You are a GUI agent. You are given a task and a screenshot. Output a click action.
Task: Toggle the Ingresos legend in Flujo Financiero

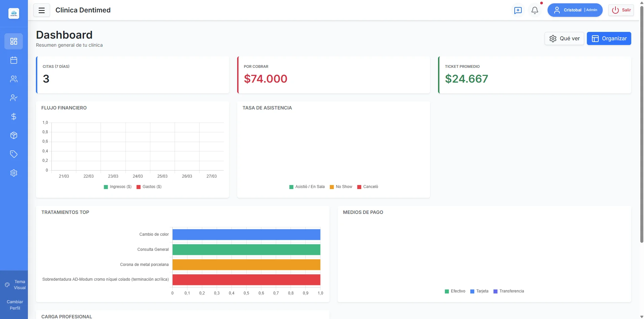coord(117,187)
